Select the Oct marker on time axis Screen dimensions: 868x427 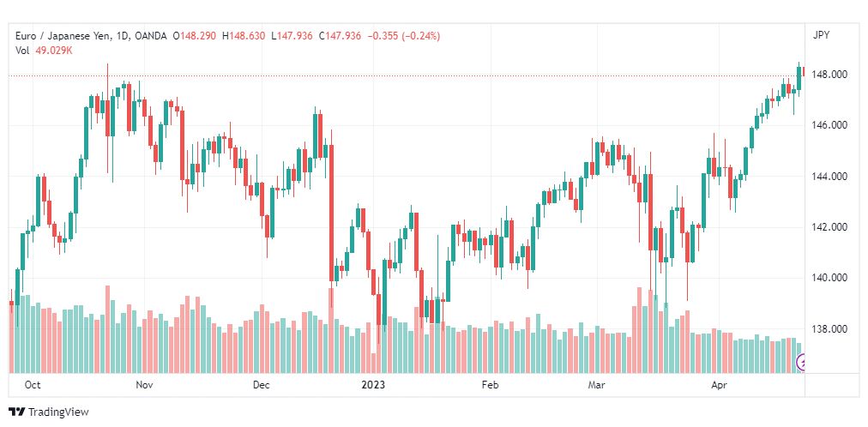[33, 385]
